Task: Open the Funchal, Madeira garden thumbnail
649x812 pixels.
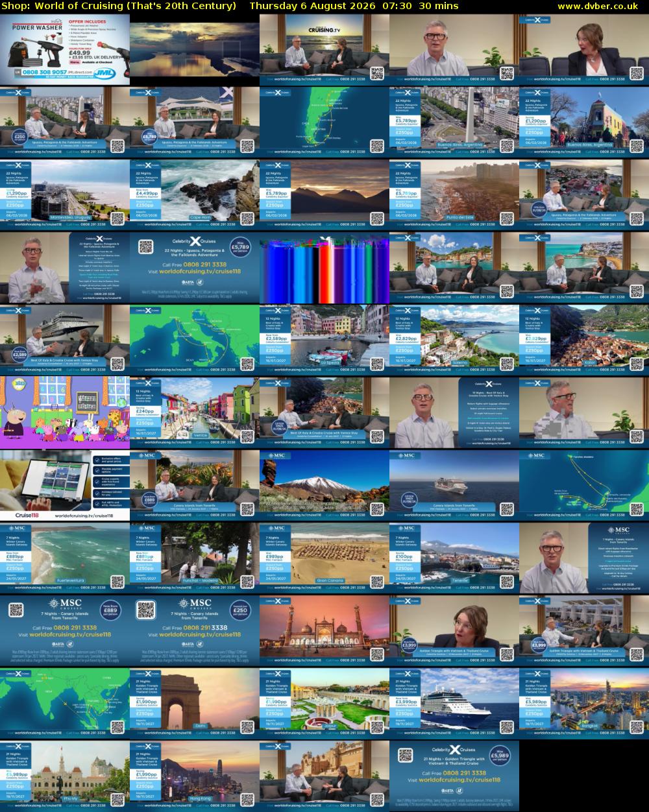Action: coord(195,558)
